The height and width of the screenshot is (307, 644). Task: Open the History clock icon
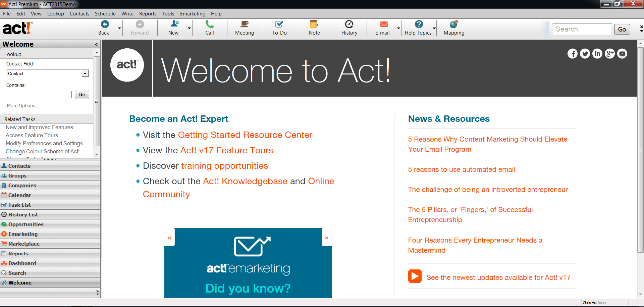coord(349,24)
